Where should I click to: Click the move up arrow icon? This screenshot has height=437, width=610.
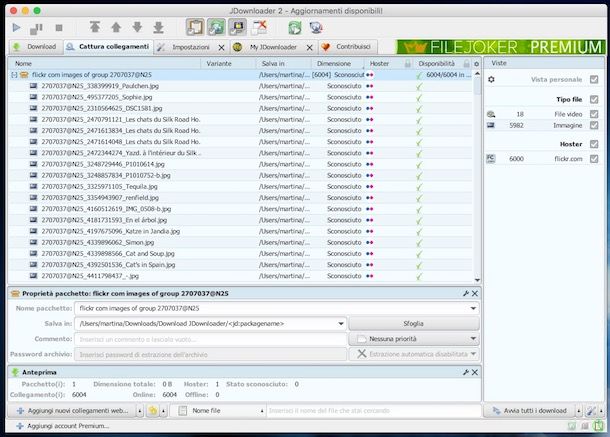click(x=116, y=27)
